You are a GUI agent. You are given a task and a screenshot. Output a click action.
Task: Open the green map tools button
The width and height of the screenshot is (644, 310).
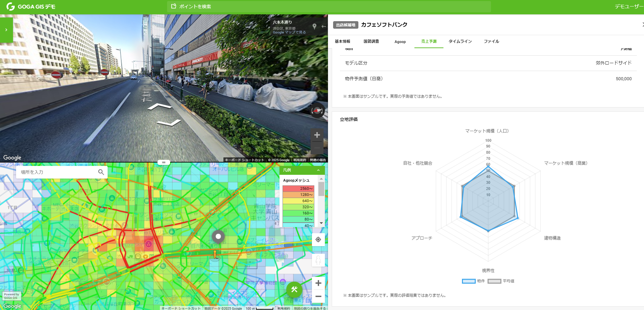tap(294, 290)
